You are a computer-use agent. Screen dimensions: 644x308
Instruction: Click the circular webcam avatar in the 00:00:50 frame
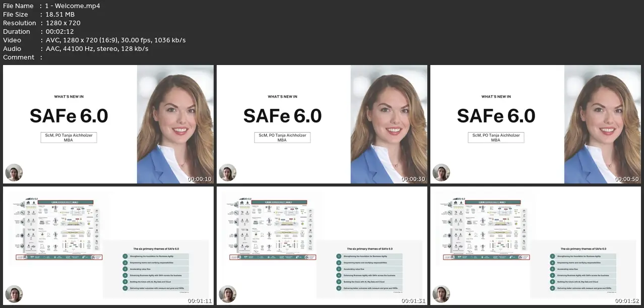click(441, 173)
